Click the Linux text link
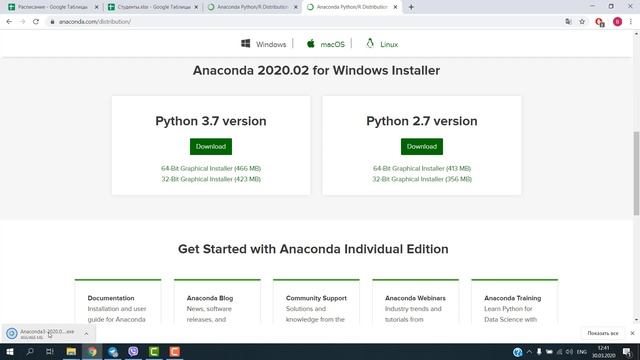The image size is (640, 360). pyautogui.click(x=389, y=44)
